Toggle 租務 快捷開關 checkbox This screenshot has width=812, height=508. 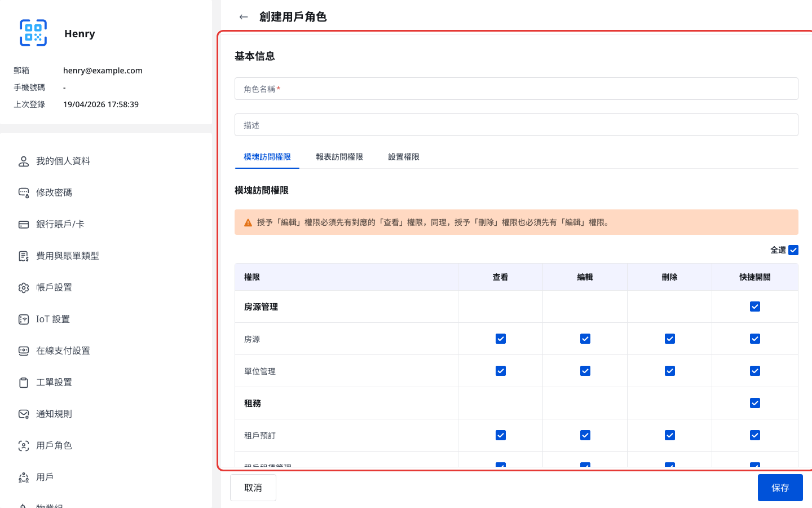[755, 403]
